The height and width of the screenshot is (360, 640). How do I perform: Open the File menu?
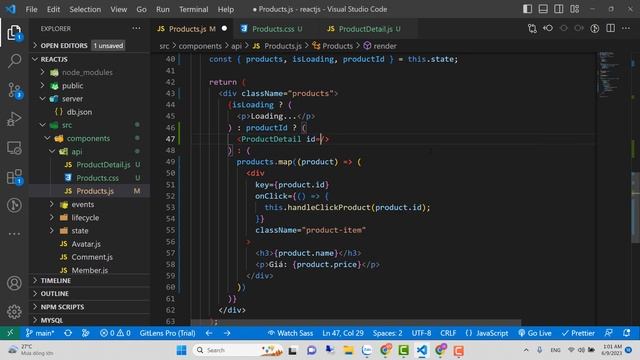click(x=31, y=9)
